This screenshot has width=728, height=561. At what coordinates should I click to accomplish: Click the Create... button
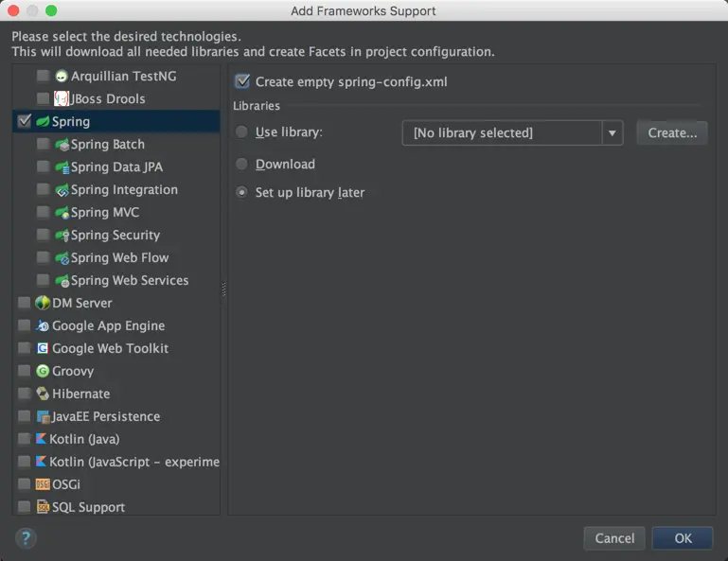tap(672, 133)
